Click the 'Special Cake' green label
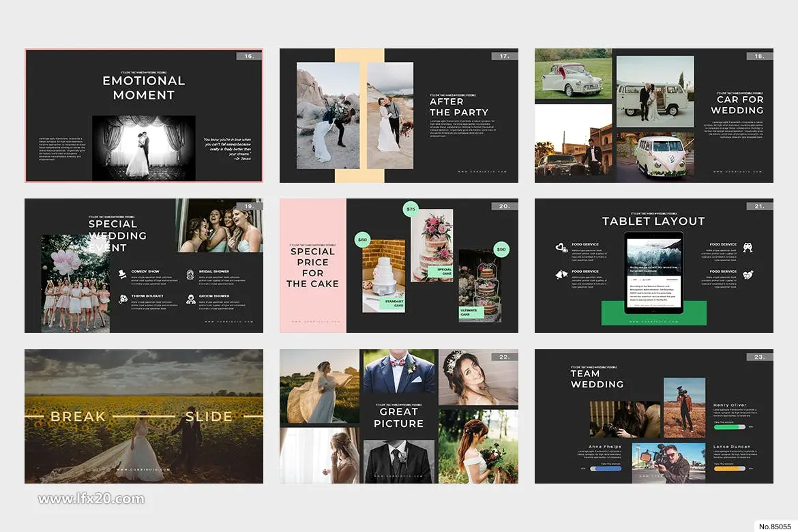The width and height of the screenshot is (798, 532). pos(440,271)
